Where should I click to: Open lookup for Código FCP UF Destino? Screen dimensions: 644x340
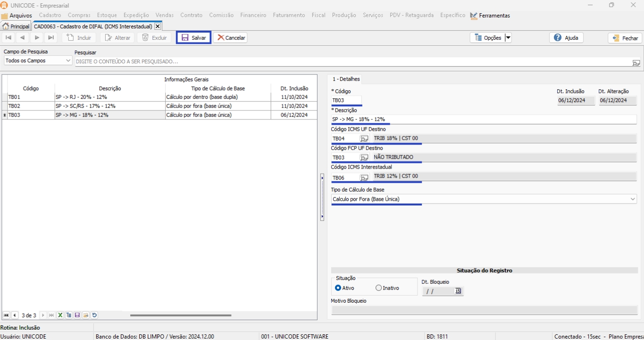point(364,158)
